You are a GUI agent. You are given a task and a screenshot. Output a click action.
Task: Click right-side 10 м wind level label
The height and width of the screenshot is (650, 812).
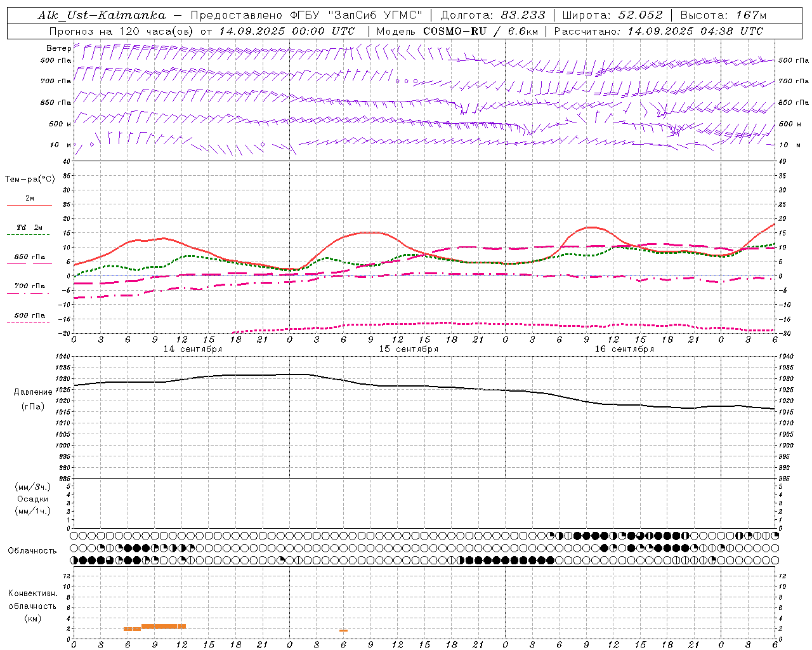(x=790, y=145)
